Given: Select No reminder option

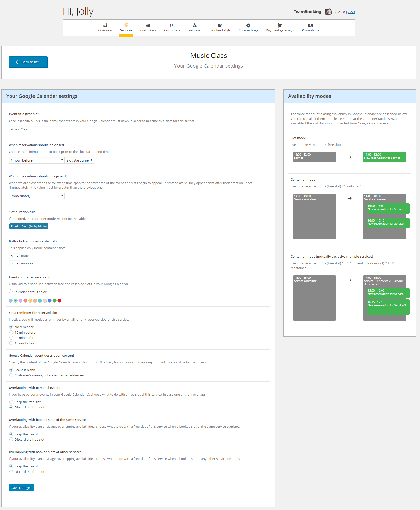Looking at the screenshot, I should click(x=11, y=327).
